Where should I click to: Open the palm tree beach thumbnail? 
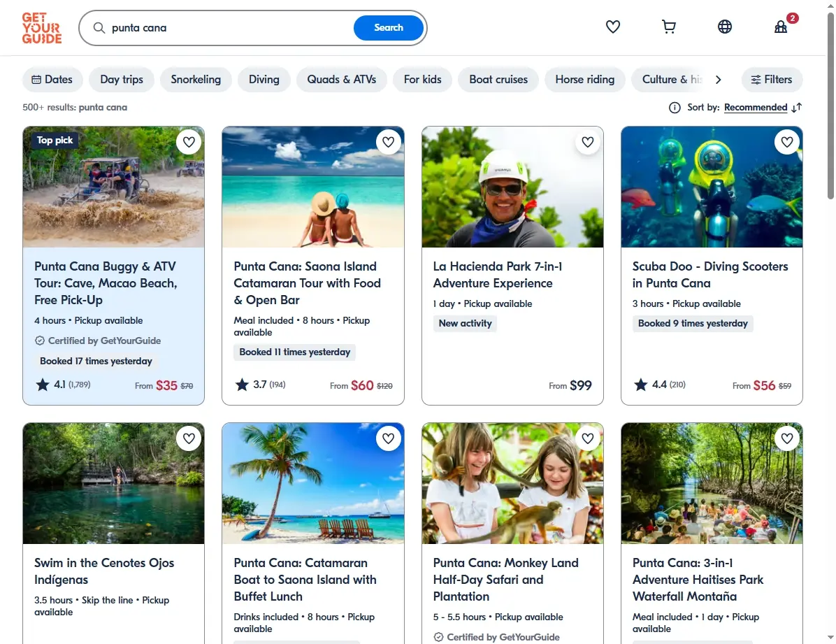pyautogui.click(x=313, y=483)
